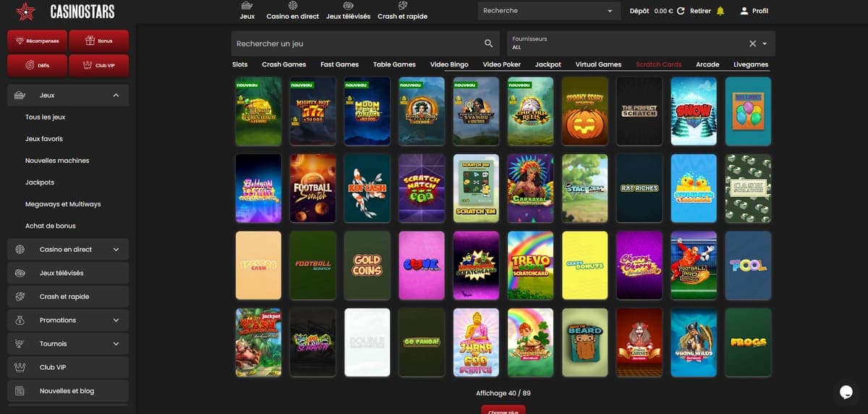Click the Jeux télévisés sidebar icon
This screenshot has width=868, height=414.
(x=20, y=273)
